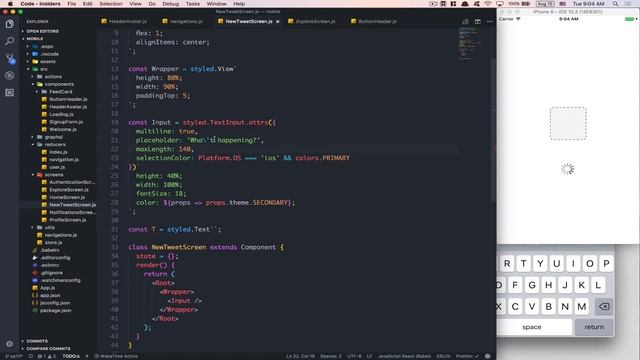The width and height of the screenshot is (640, 360).
Task: Click the AirPlay display icon in menu bar
Action: [500, 4]
